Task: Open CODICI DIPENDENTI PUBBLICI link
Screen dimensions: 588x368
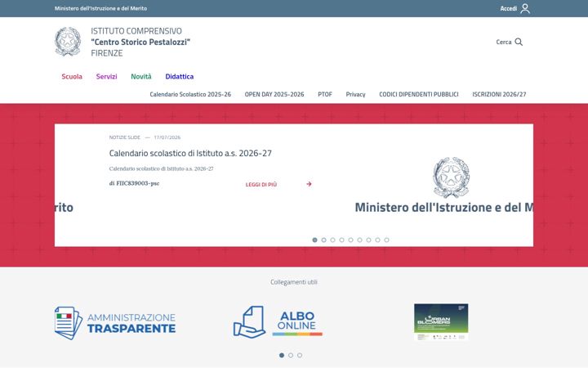Action: [419, 94]
